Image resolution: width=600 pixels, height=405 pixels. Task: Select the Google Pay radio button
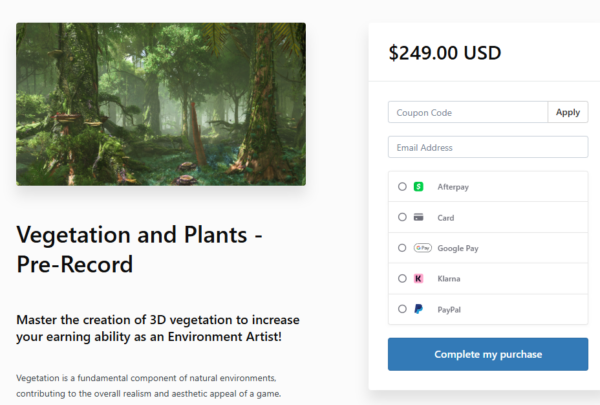pos(402,247)
